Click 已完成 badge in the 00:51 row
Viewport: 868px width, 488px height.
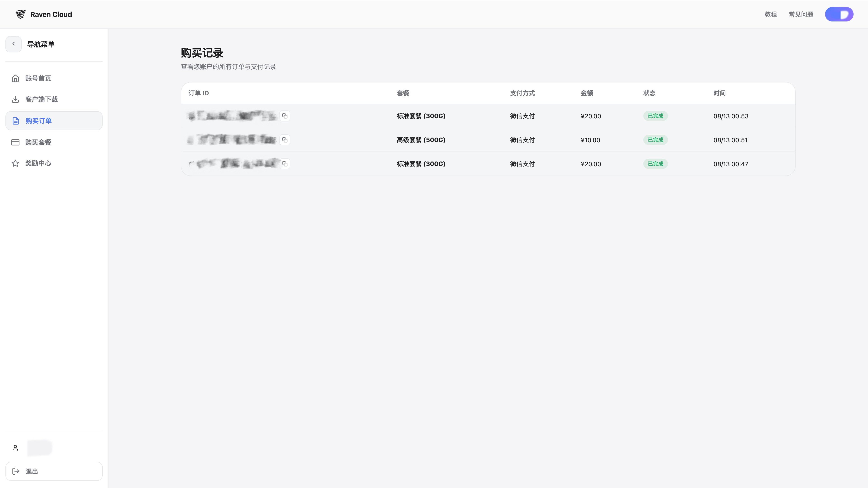[x=655, y=140]
